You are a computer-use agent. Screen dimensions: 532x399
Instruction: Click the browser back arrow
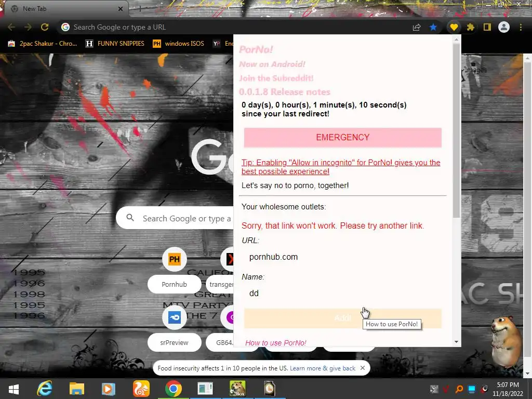11,27
